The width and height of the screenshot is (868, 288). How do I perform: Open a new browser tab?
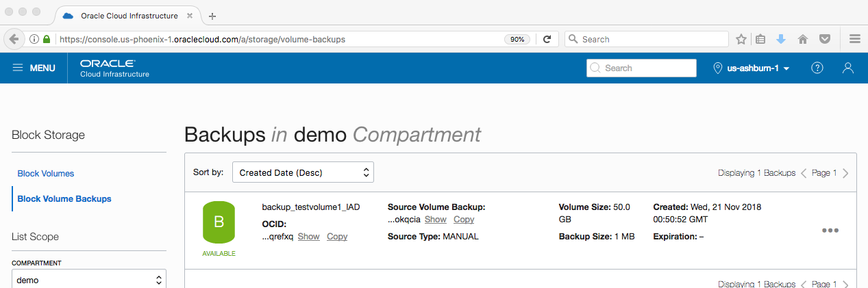(212, 16)
